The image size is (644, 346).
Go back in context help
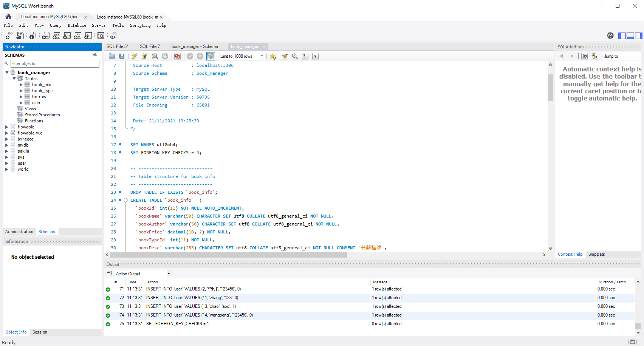coord(562,56)
